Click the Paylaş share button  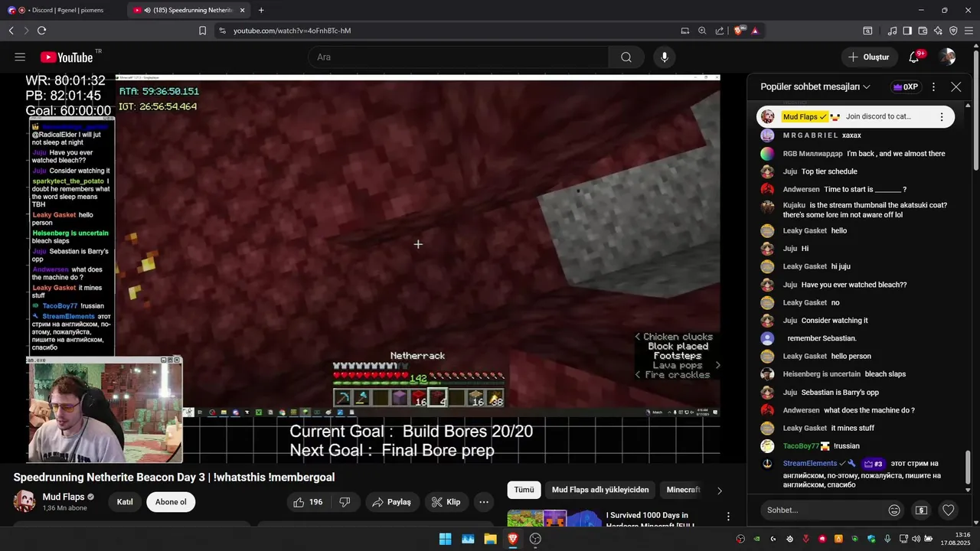(392, 502)
